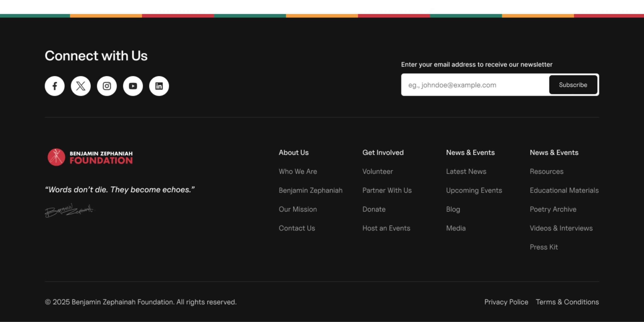
Task: Click the 2025 copyright notice text
Action: coord(141,302)
